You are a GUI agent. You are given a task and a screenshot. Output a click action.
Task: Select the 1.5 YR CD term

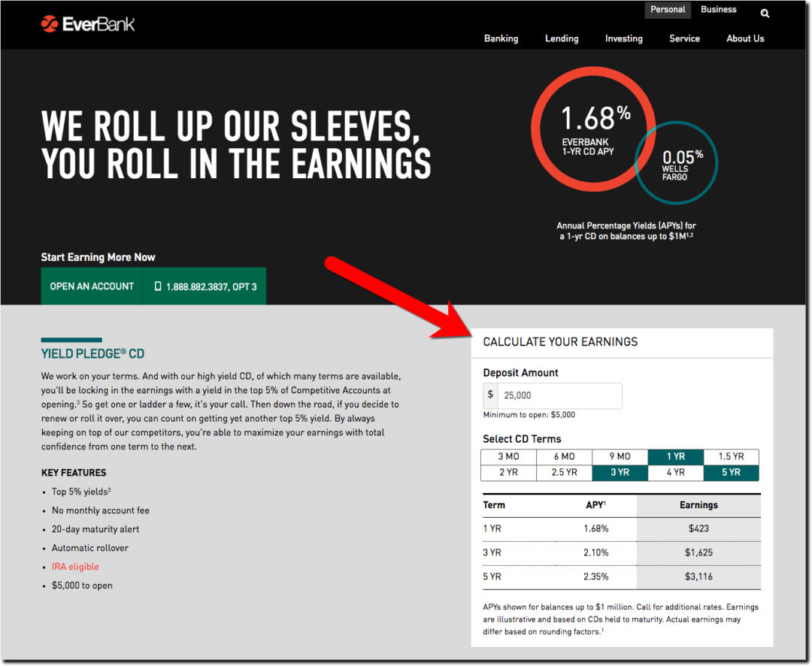tap(732, 456)
